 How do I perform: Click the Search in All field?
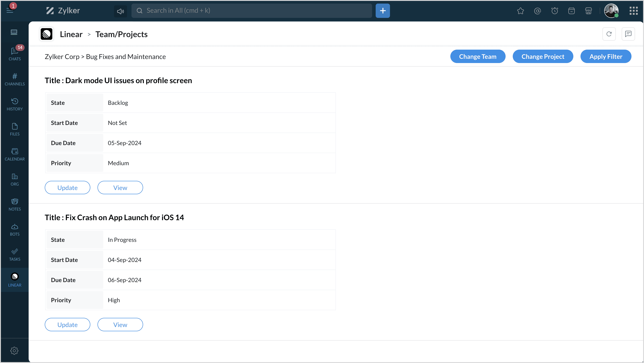[x=251, y=11]
